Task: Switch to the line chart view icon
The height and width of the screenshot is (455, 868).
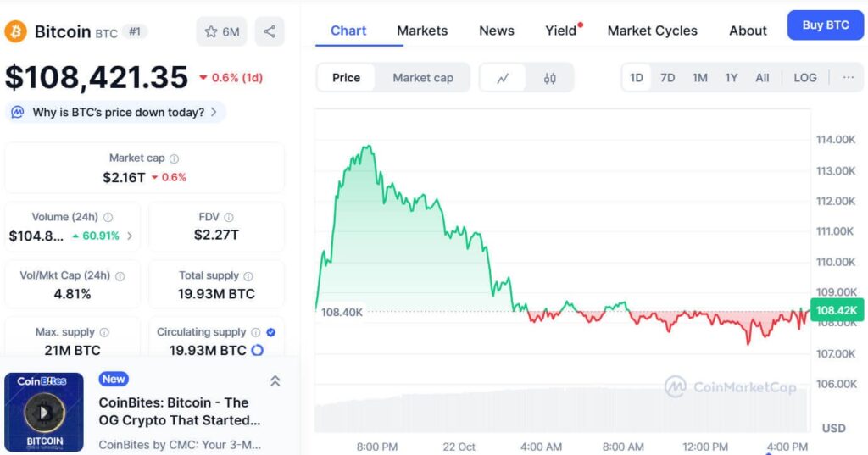Action: [503, 78]
